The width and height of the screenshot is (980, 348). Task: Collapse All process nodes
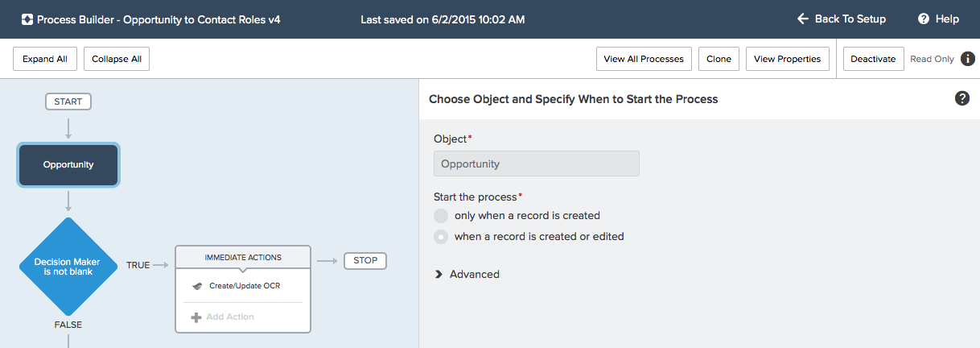(117, 59)
